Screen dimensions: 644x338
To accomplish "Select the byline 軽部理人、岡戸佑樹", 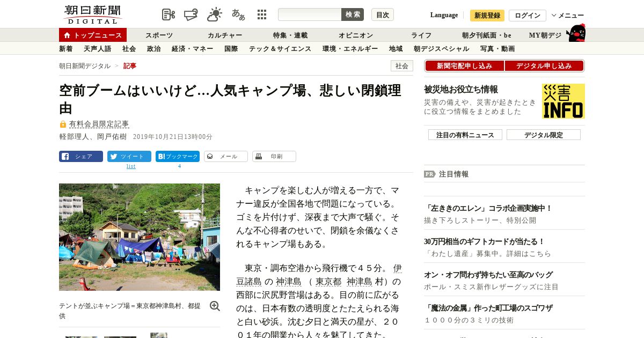I will point(93,137).
